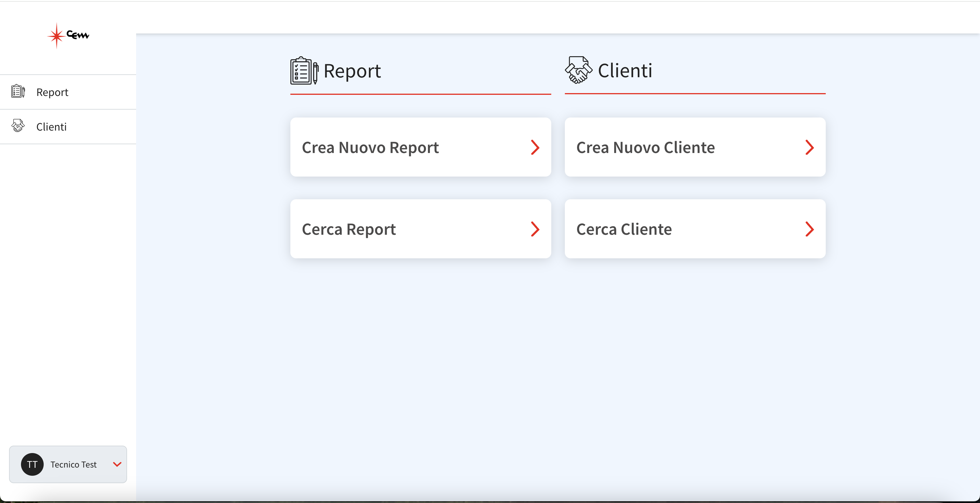Image resolution: width=980 pixels, height=503 pixels.
Task: Expand the Tecnico Test user dropdown chevron
Action: click(x=117, y=464)
